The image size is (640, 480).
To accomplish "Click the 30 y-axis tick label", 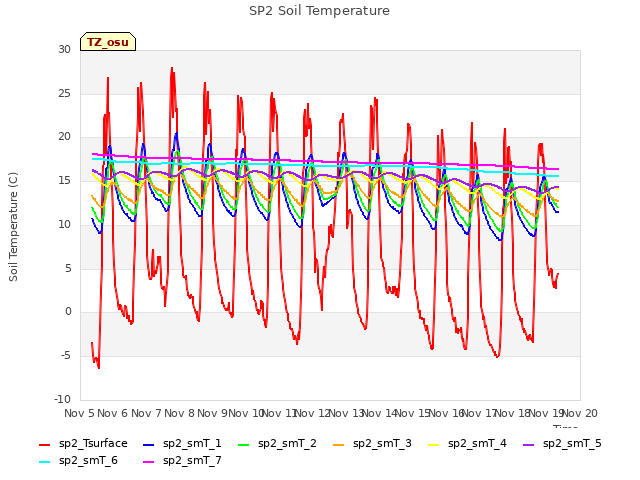I will [64, 49].
